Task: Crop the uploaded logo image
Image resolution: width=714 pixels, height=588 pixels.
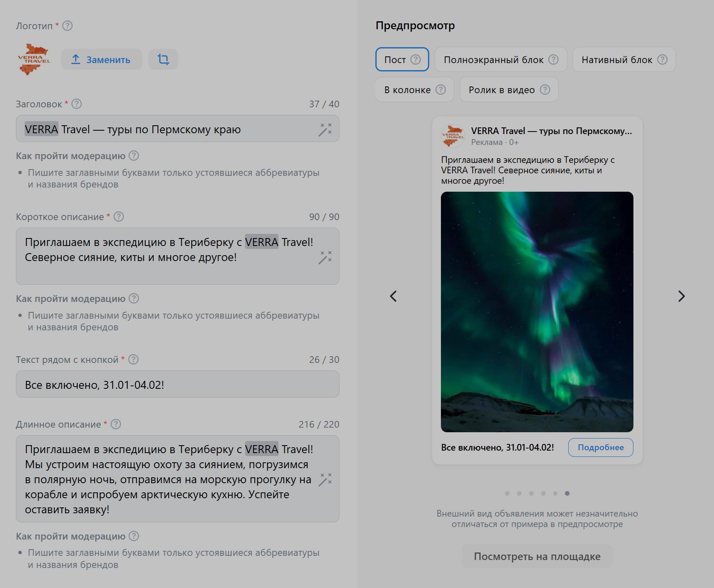Action: (163, 59)
